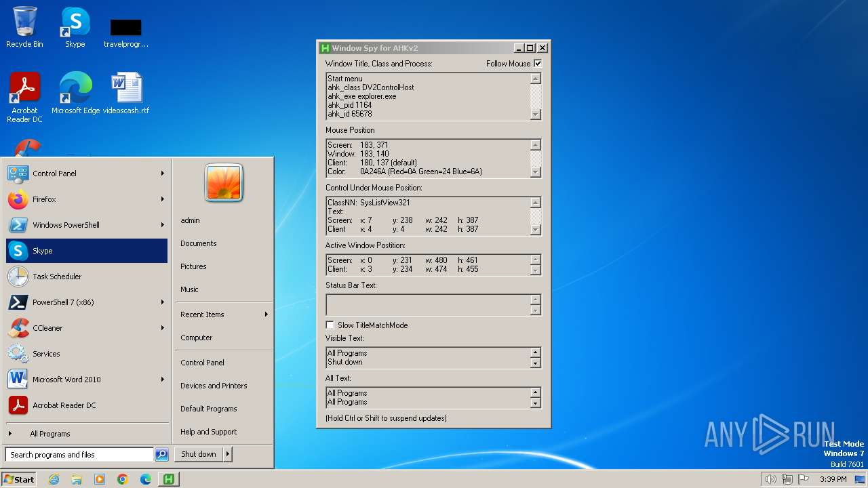The height and width of the screenshot is (488, 868).
Task: Open Music from Start menu
Action: pos(189,289)
